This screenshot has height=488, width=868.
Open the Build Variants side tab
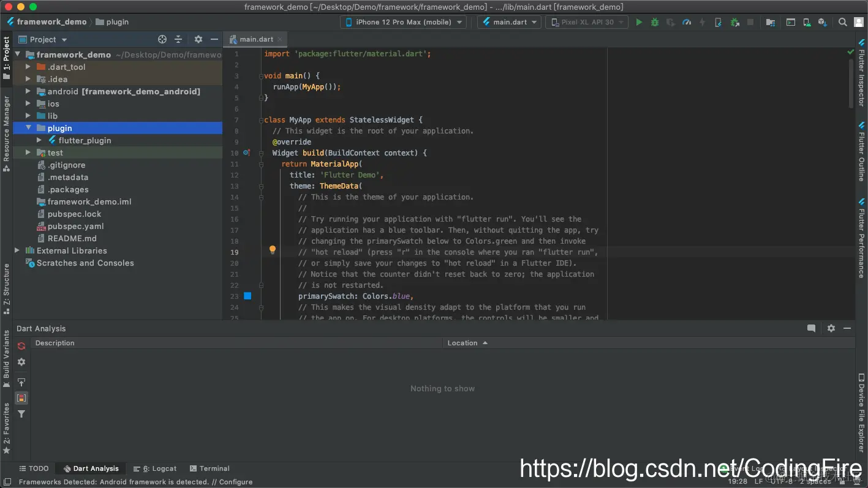click(6, 359)
